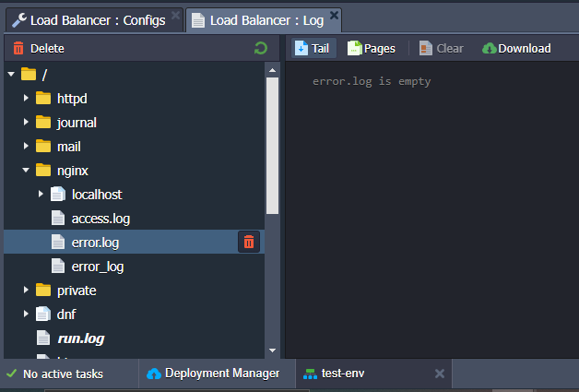Viewport: 579px width, 392px height.
Task: Select the mail folder icon
Action: 43,146
